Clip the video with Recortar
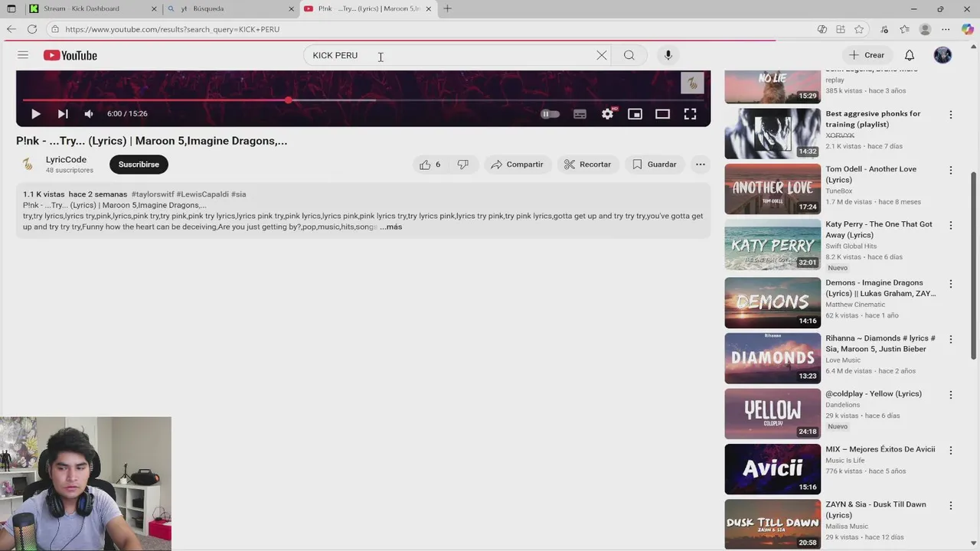This screenshot has height=551, width=980. [x=587, y=165]
